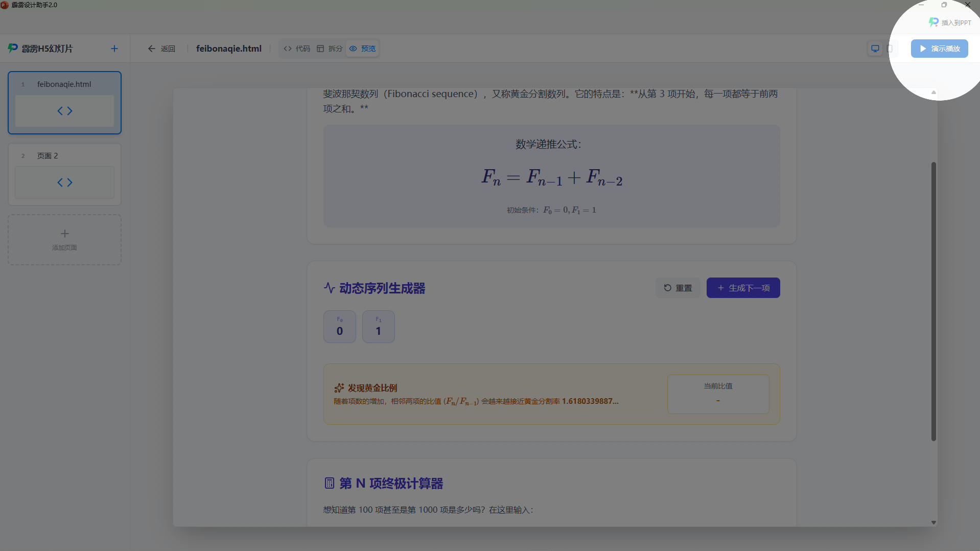Screen dimensions: 980x551
Task: Click the pulse icon beside 动态序列生成器
Action: pyautogui.click(x=330, y=288)
